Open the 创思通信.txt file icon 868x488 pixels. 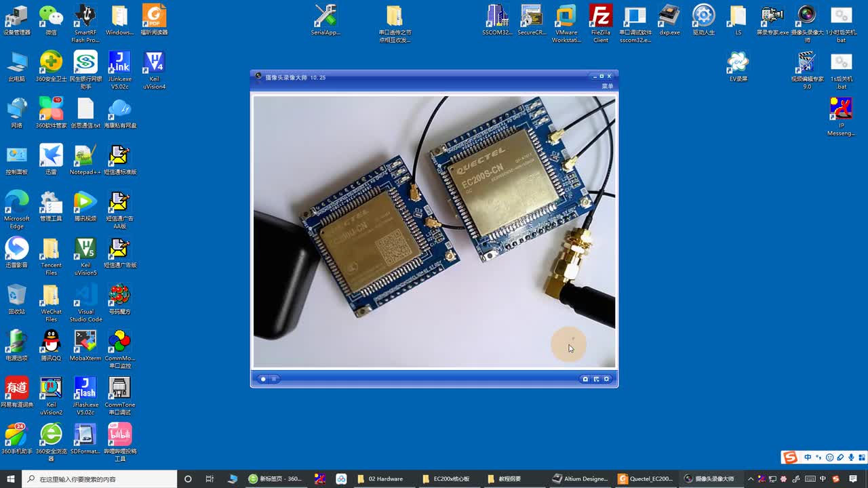85,113
